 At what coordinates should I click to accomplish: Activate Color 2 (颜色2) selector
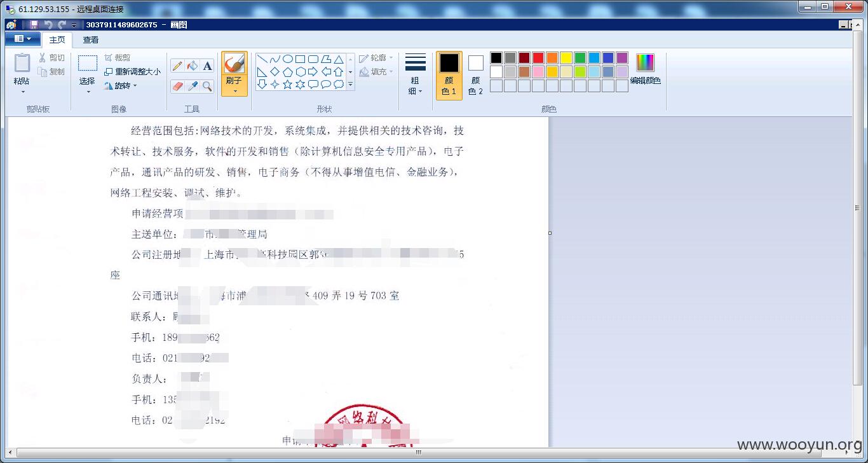point(475,75)
